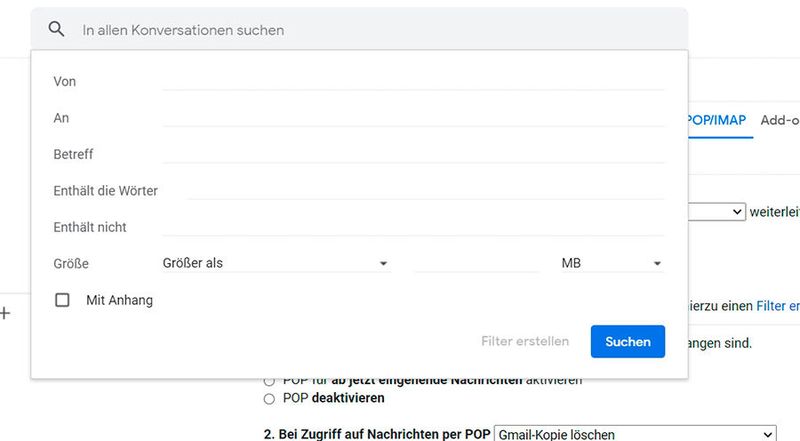Open the Filter erstellen link at right

coord(778,306)
